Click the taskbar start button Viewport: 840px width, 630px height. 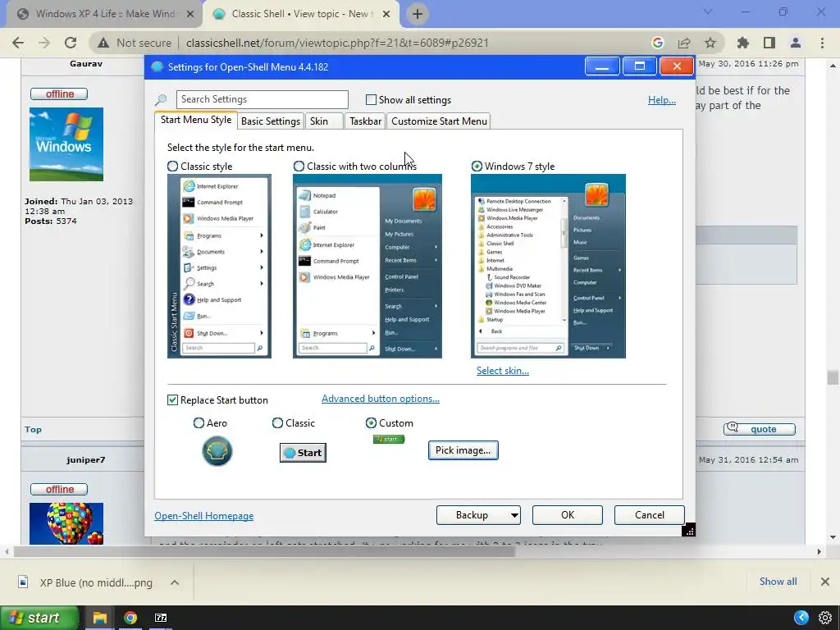39,618
